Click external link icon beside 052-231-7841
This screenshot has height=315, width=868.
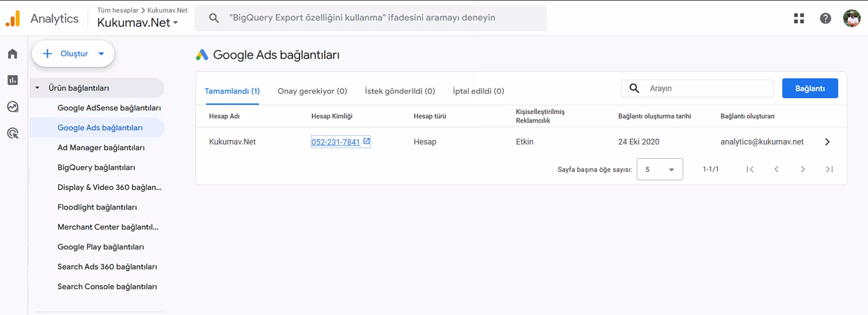[366, 141]
